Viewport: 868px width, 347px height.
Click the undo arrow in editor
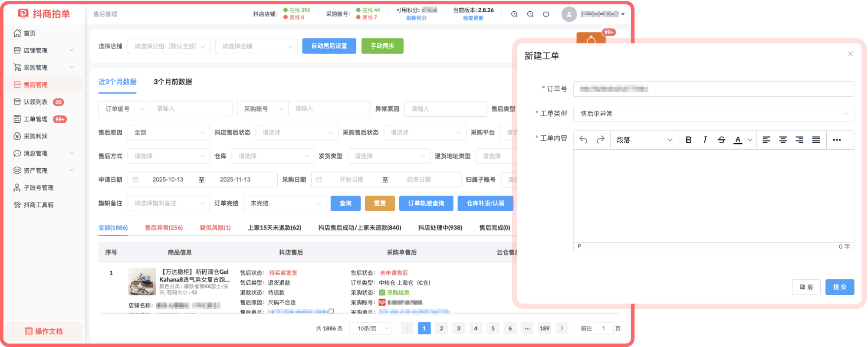point(584,140)
